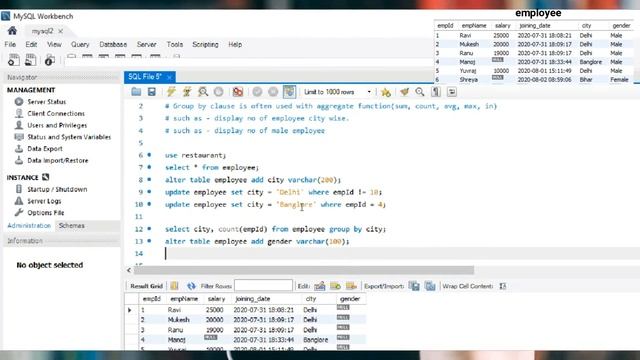Export recordset to external file
Screen dimensions: 640x360
[x=414, y=286]
